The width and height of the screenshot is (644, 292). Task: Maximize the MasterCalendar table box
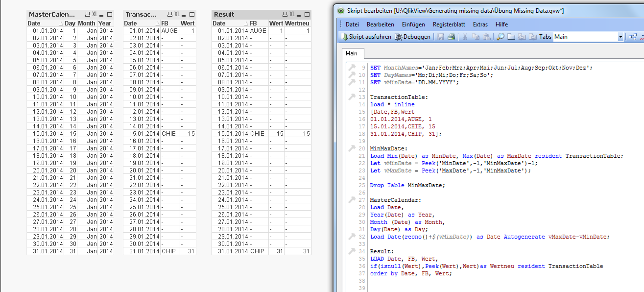(x=110, y=14)
